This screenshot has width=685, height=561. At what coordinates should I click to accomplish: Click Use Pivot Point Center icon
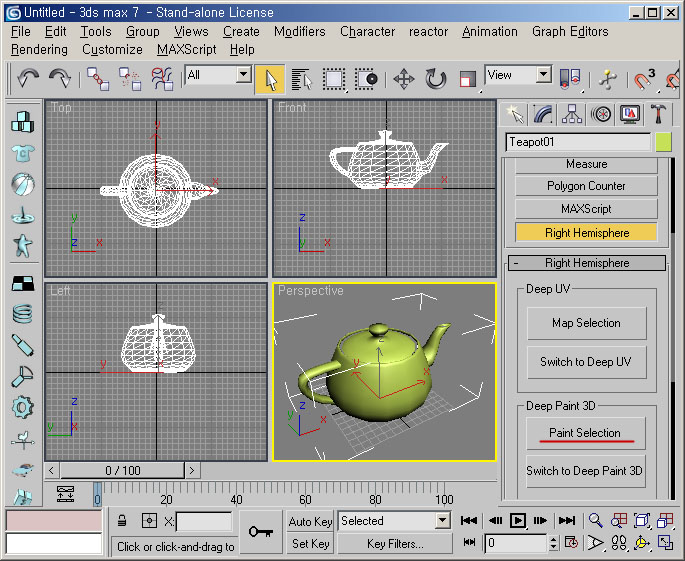[x=570, y=80]
